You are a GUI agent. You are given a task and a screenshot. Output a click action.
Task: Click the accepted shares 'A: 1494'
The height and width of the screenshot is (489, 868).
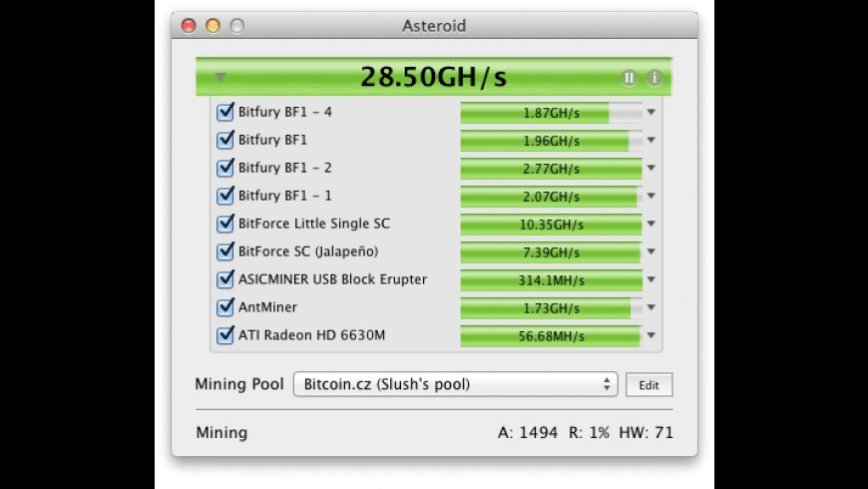tap(528, 432)
